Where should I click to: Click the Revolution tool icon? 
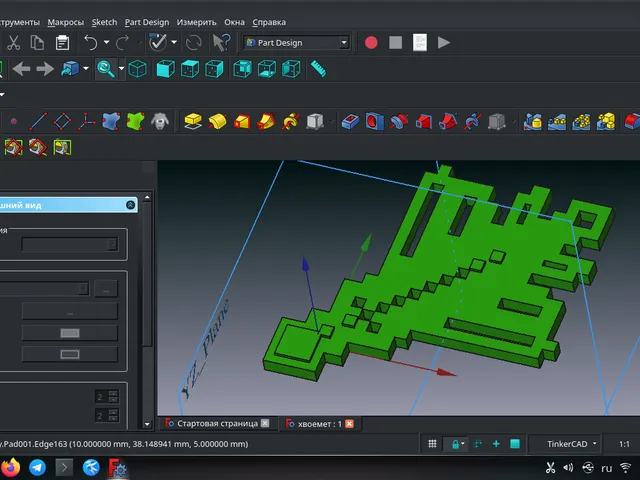click(218, 121)
